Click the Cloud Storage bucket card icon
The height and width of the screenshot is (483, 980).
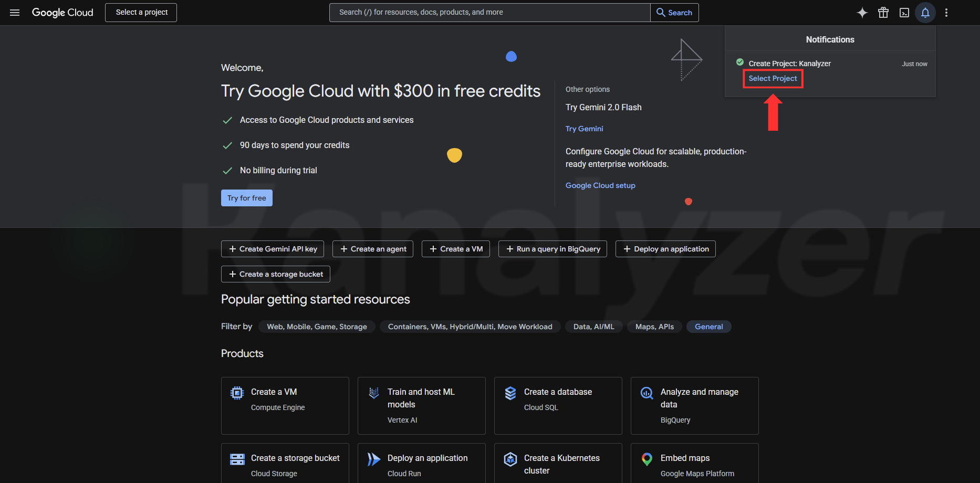[x=237, y=459]
